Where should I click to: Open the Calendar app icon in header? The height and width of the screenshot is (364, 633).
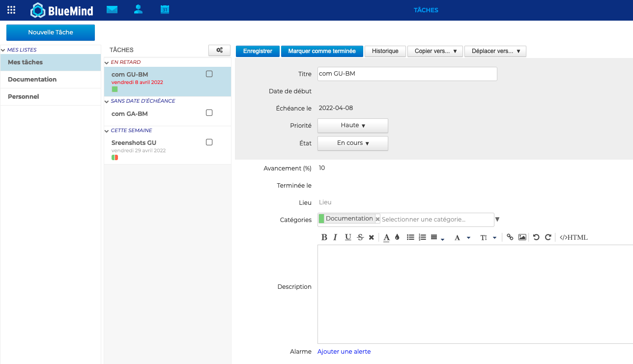pyautogui.click(x=165, y=9)
